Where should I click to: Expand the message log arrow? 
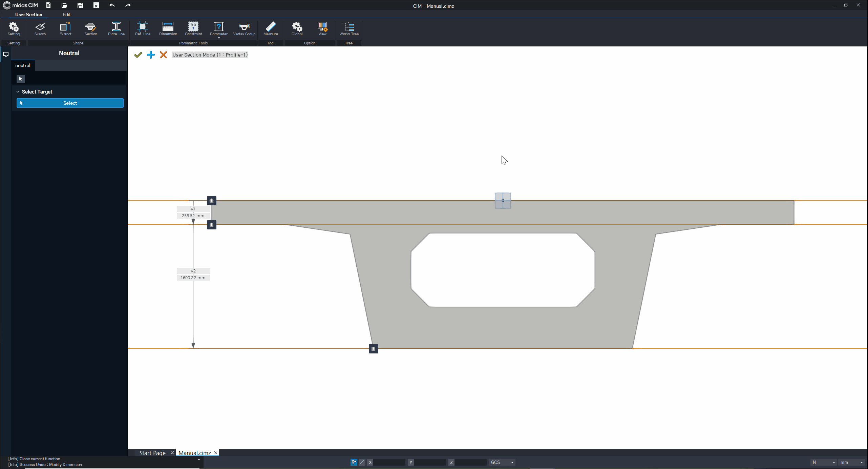199,460
